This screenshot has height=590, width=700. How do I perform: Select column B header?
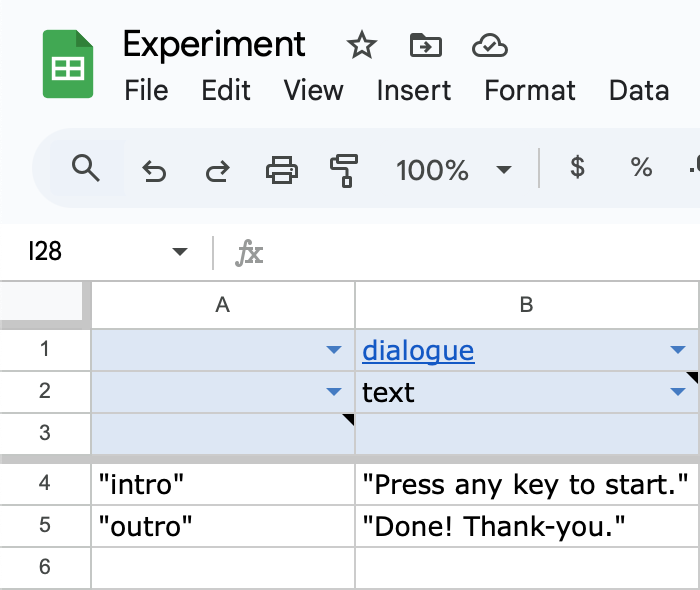click(x=527, y=305)
